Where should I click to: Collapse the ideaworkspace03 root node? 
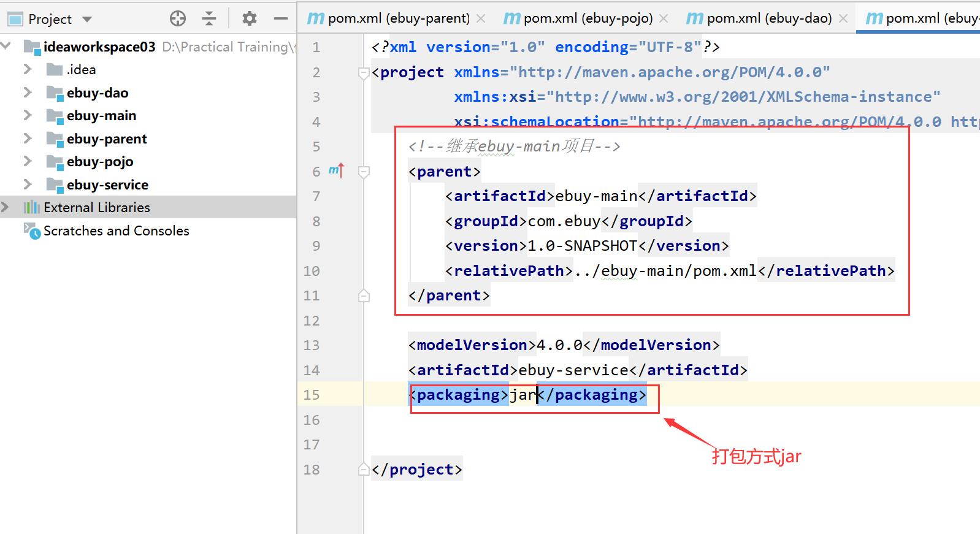click(x=7, y=45)
